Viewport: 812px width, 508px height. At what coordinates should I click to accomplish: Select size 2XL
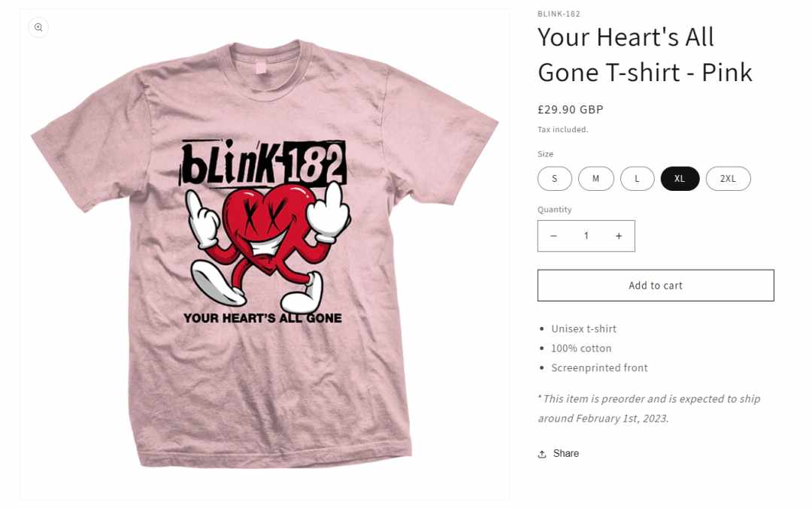pos(728,179)
